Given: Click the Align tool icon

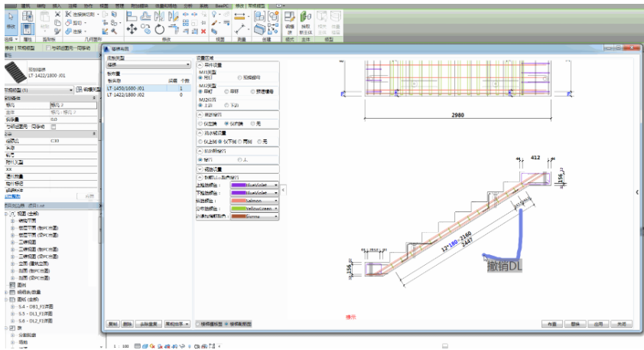Looking at the screenshot, I should pyautogui.click(x=131, y=16).
